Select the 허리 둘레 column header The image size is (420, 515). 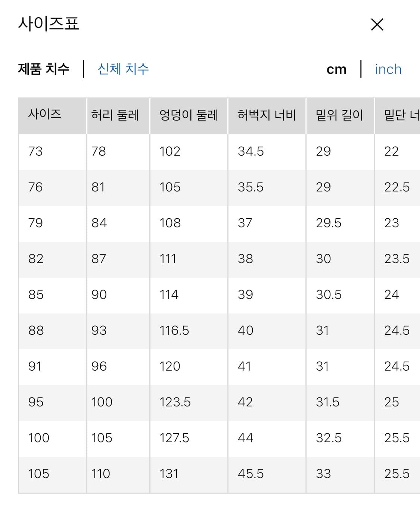click(x=116, y=115)
